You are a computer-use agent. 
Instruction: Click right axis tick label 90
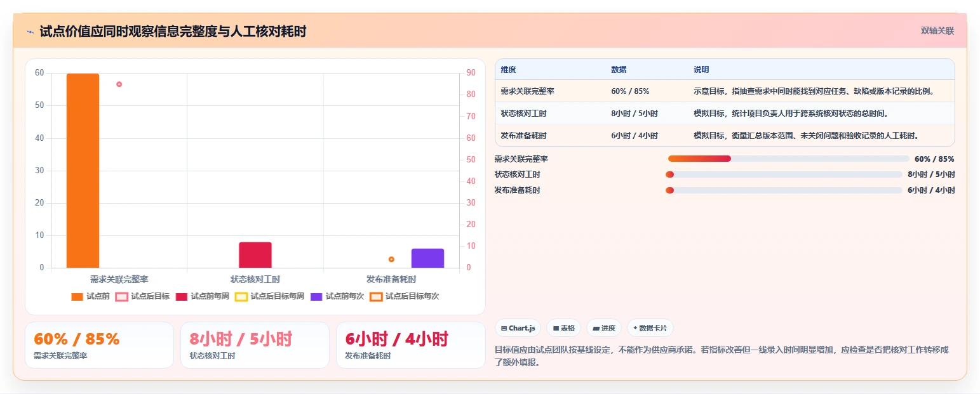471,73
